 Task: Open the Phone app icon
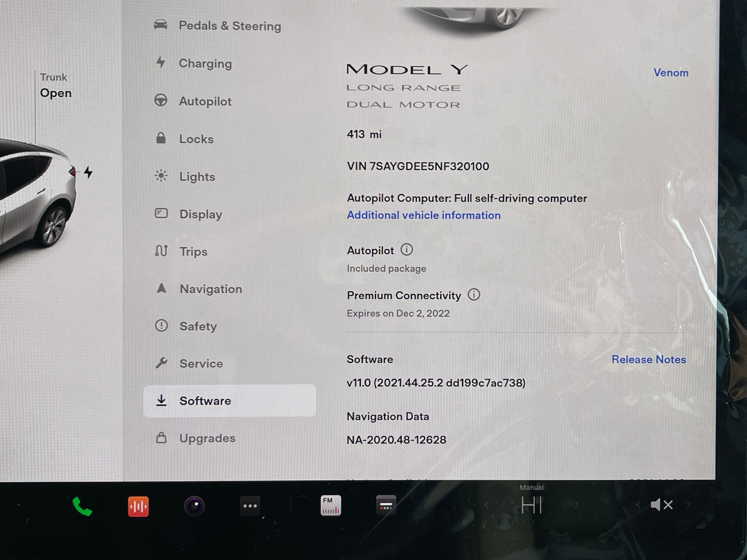(82, 506)
